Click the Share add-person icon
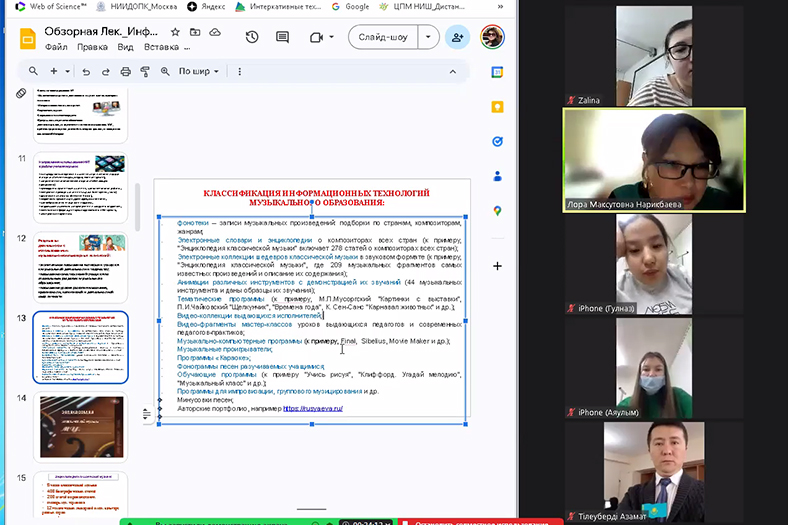Viewport: 788px width, 525px height. 458,37
